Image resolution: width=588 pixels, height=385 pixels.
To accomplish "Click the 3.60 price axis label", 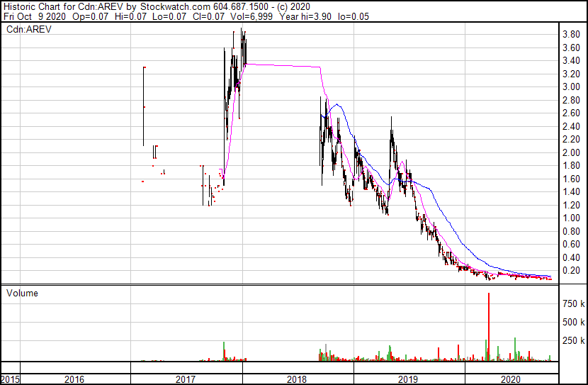I will tap(571, 48).
